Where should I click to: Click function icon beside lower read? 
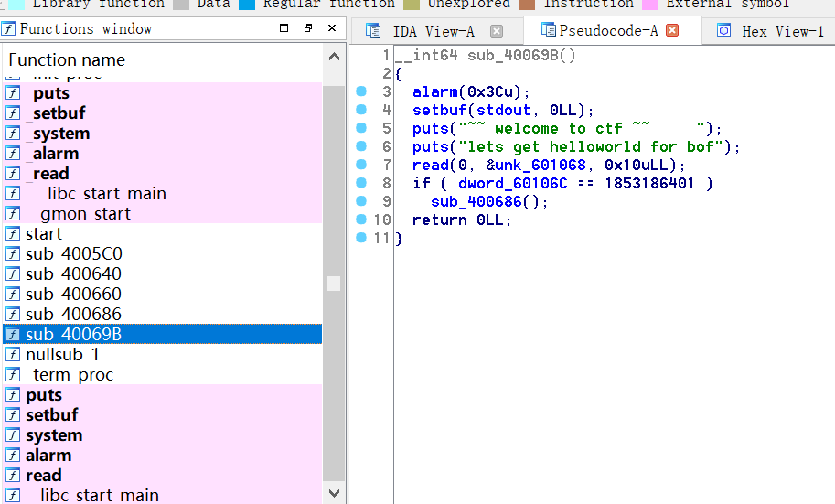(13, 476)
